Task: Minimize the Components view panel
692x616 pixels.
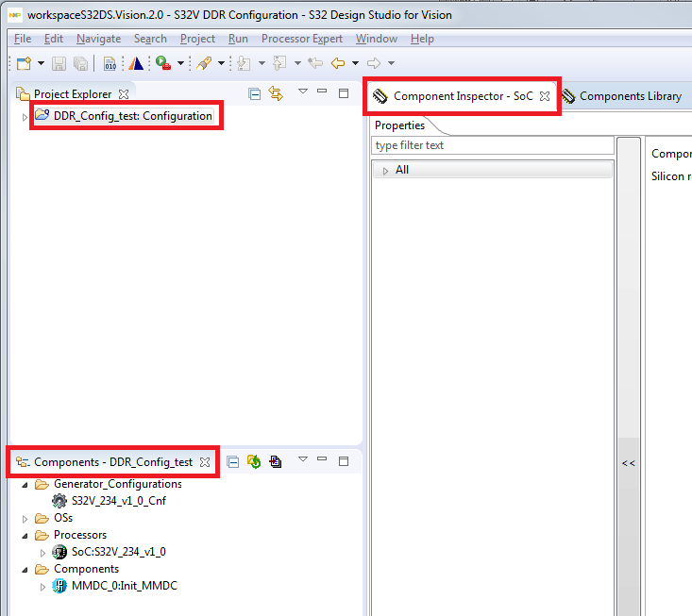Action: (x=322, y=459)
